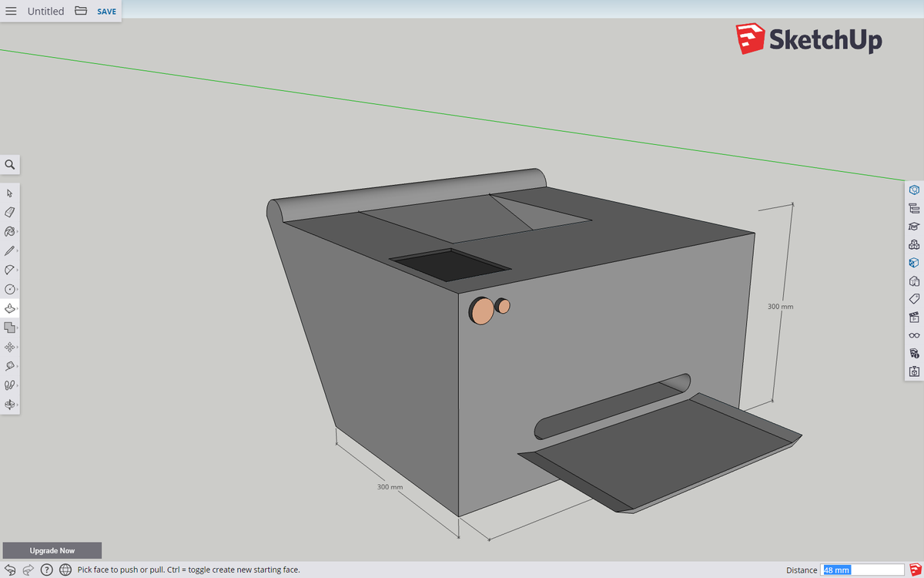
Task: Click the Redo arrow in status bar
Action: [x=28, y=570]
